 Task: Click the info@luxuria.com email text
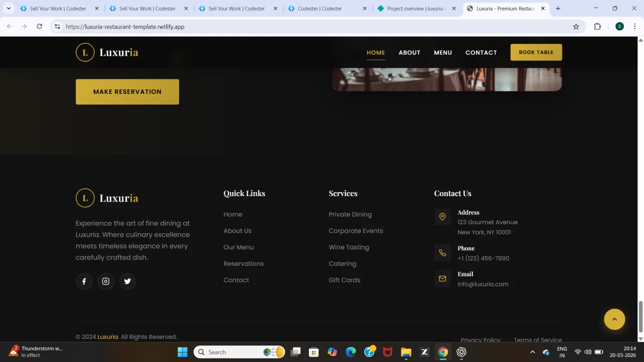coord(483,284)
